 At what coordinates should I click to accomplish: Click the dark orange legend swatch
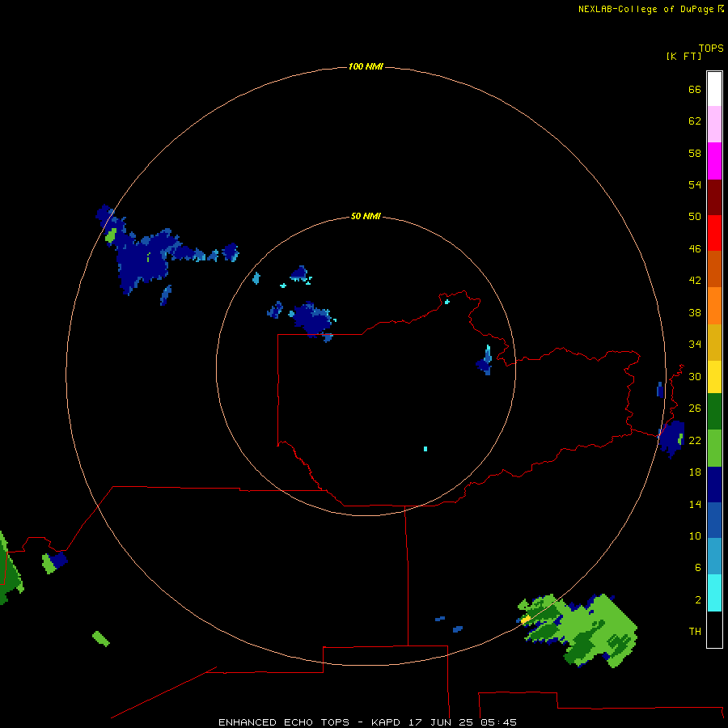click(x=714, y=269)
